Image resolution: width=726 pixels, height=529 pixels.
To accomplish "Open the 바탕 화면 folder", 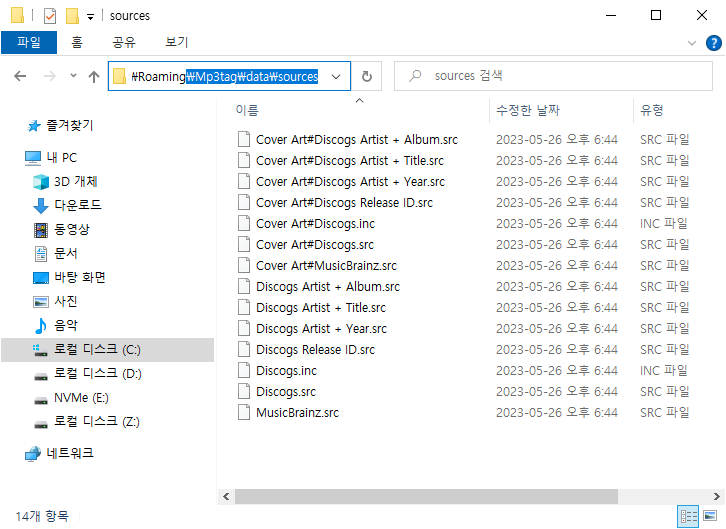I will [80, 277].
